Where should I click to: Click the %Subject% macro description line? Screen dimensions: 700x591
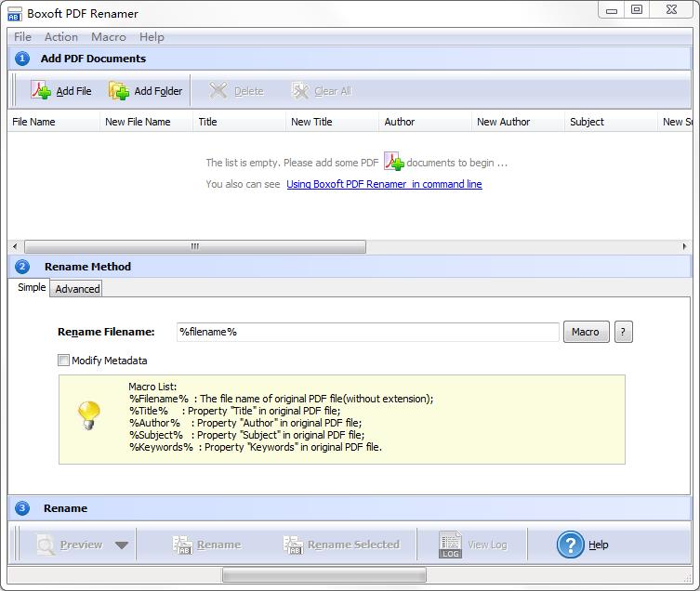[246, 435]
